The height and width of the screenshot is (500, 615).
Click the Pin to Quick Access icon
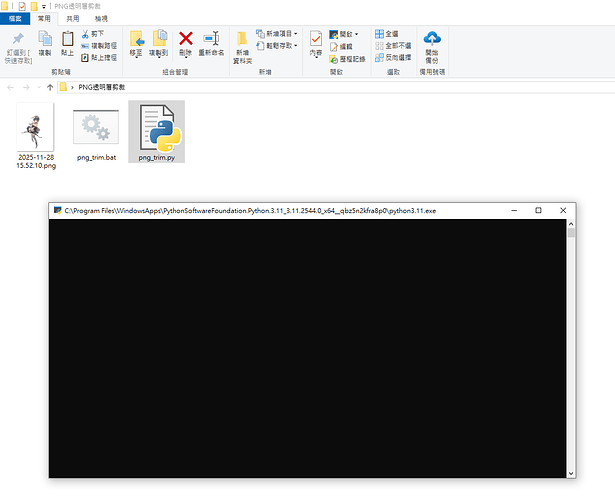[x=17, y=41]
